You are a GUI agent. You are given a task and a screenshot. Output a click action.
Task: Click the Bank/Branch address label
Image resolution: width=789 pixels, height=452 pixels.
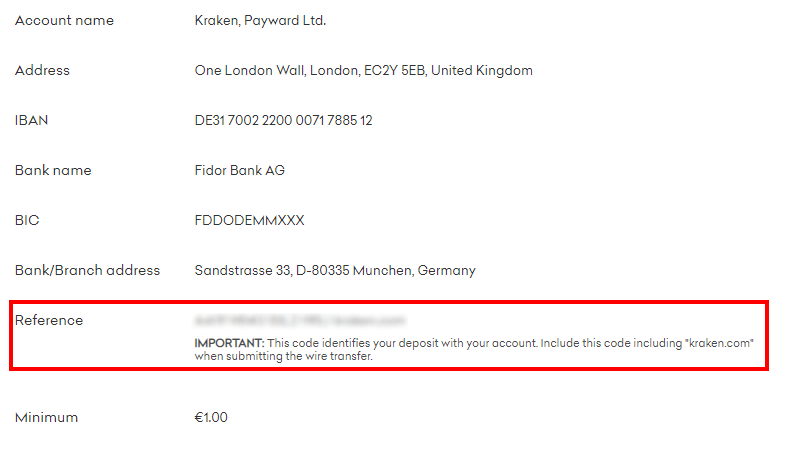pyautogui.click(x=87, y=271)
